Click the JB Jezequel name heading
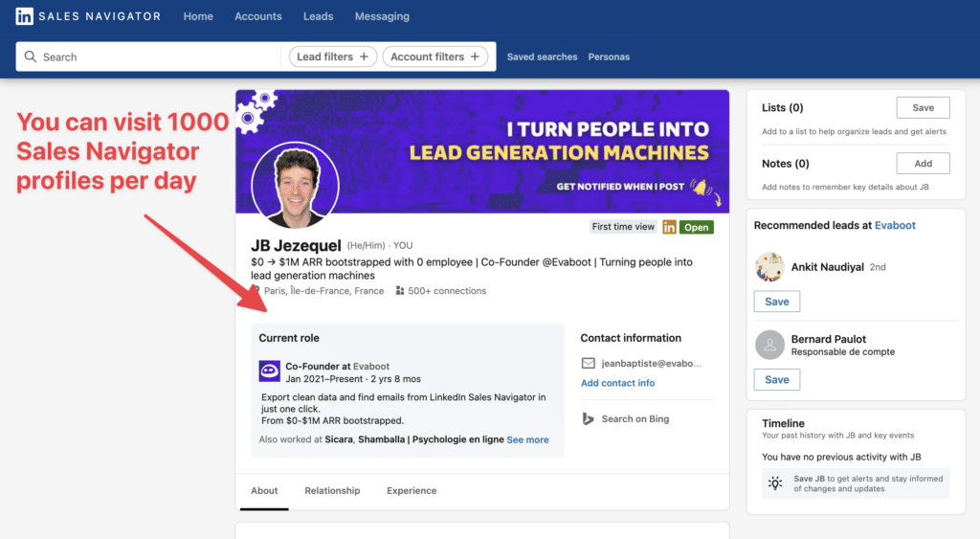Viewport: 980px width, 539px height. [297, 245]
